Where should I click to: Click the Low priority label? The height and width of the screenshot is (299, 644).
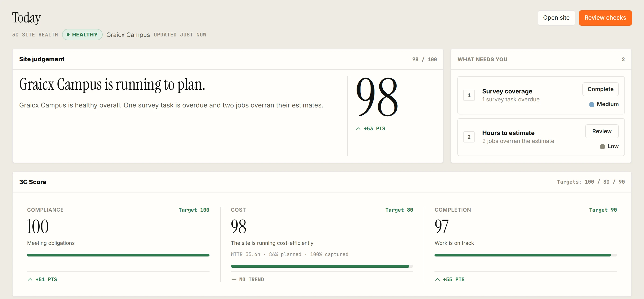pyautogui.click(x=613, y=146)
